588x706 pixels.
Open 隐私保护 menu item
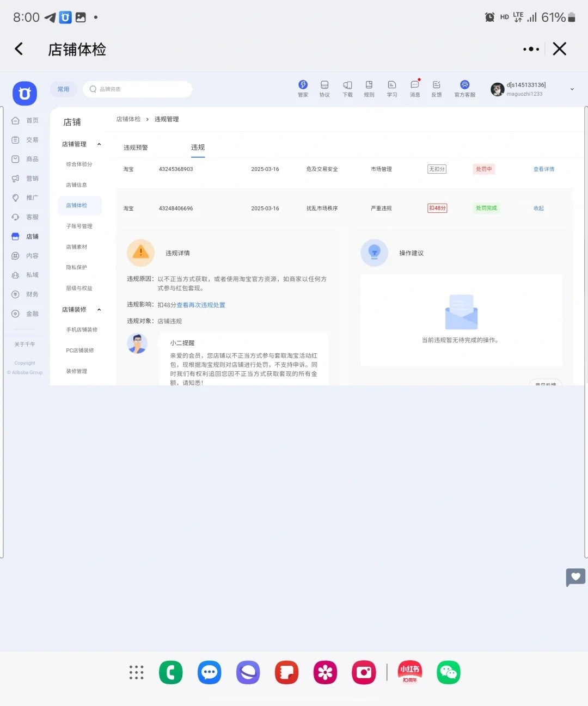coord(77,267)
